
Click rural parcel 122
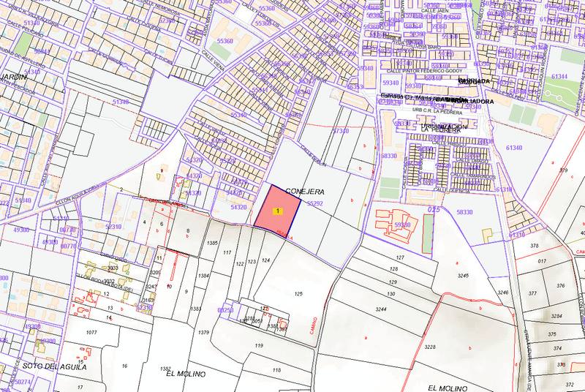(240, 264)
